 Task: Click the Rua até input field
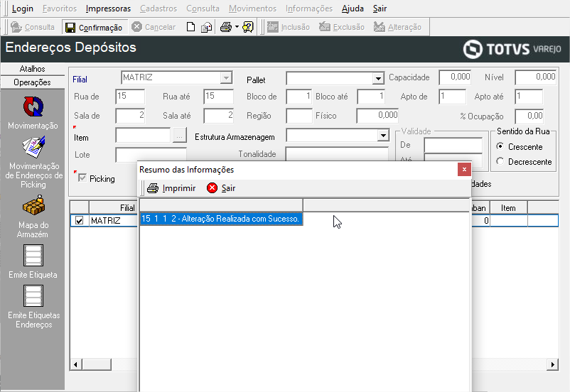pyautogui.click(x=218, y=97)
